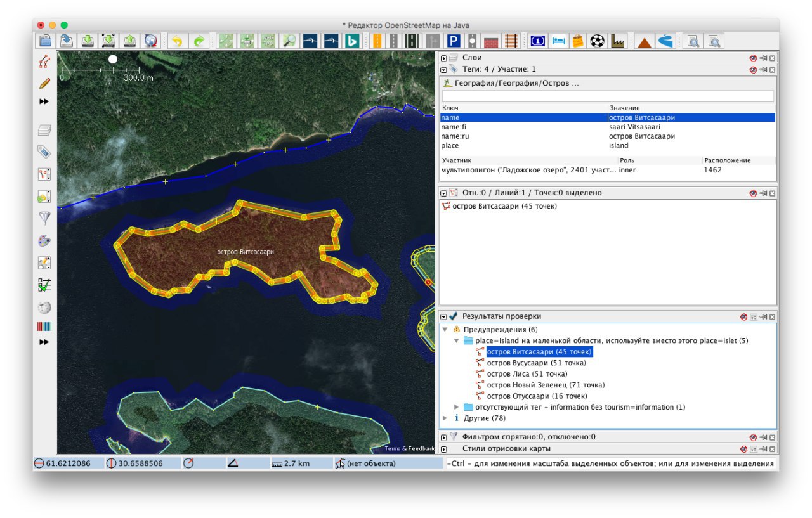Show more tools via upper double arrow
Viewport: 812px width, 518px height.
pyautogui.click(x=44, y=101)
